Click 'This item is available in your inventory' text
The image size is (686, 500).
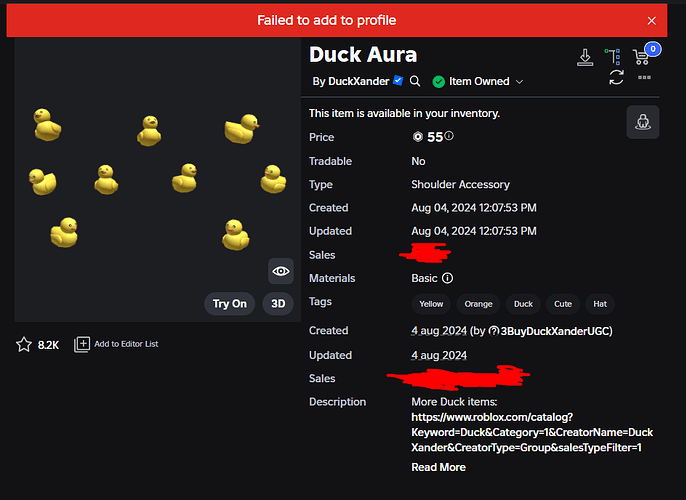coord(404,113)
